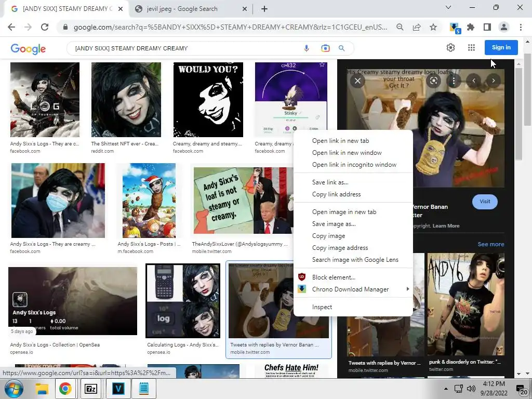The image size is (532, 399).
Task: Bookmark this page with the star icon
Action: (x=433, y=27)
